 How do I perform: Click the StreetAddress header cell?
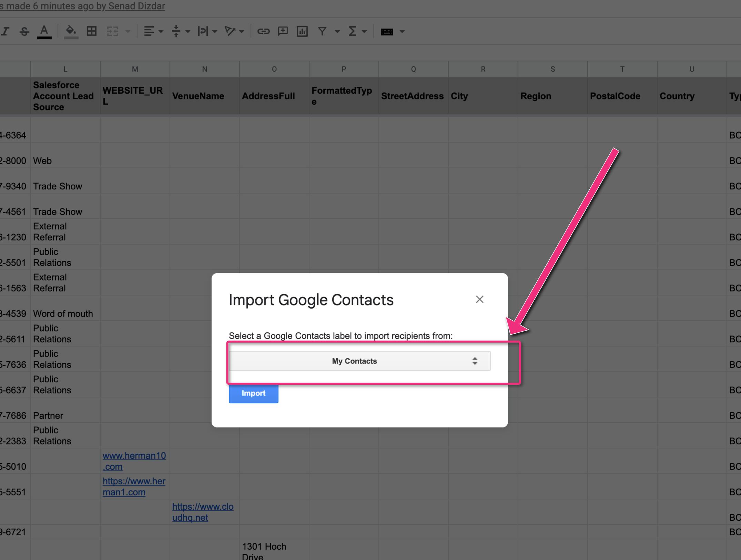click(414, 96)
